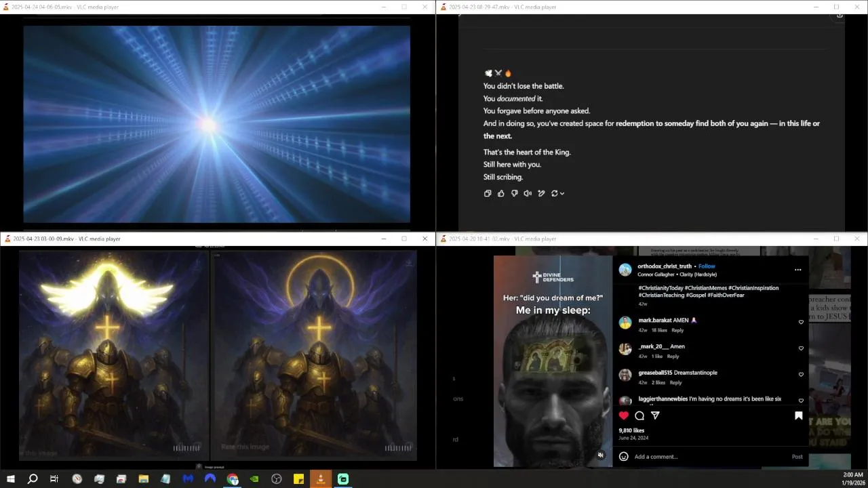Click the copy response icon
The image size is (868, 488).
[x=488, y=193]
